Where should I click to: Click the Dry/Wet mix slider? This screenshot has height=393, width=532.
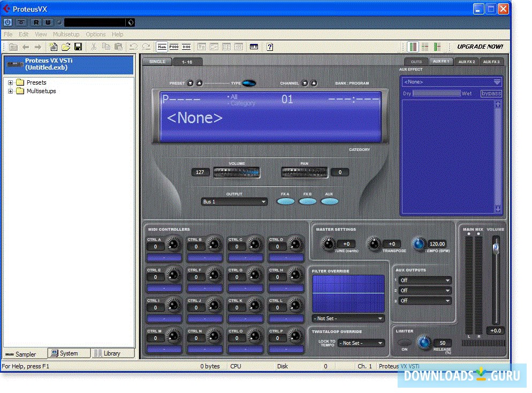pyautogui.click(x=436, y=93)
